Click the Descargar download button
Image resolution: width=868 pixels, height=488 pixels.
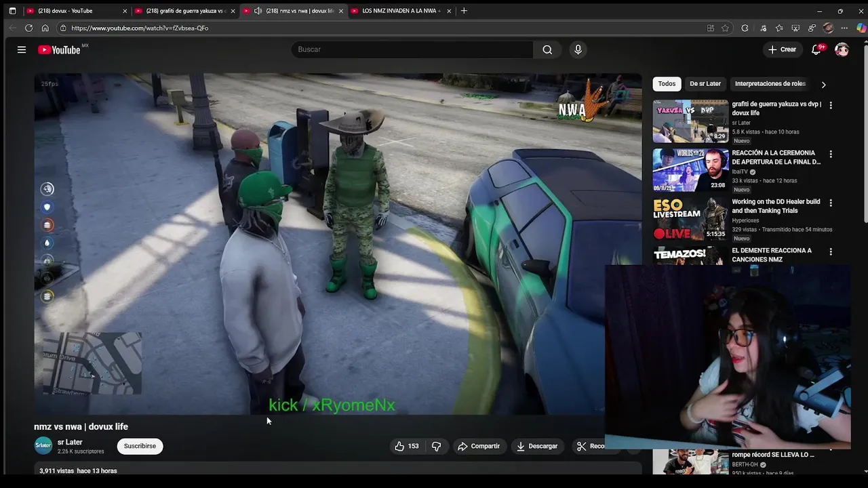pos(536,446)
